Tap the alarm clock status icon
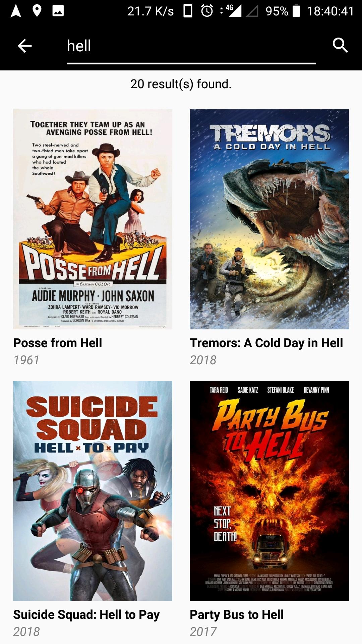This screenshot has width=362, height=644. (207, 11)
